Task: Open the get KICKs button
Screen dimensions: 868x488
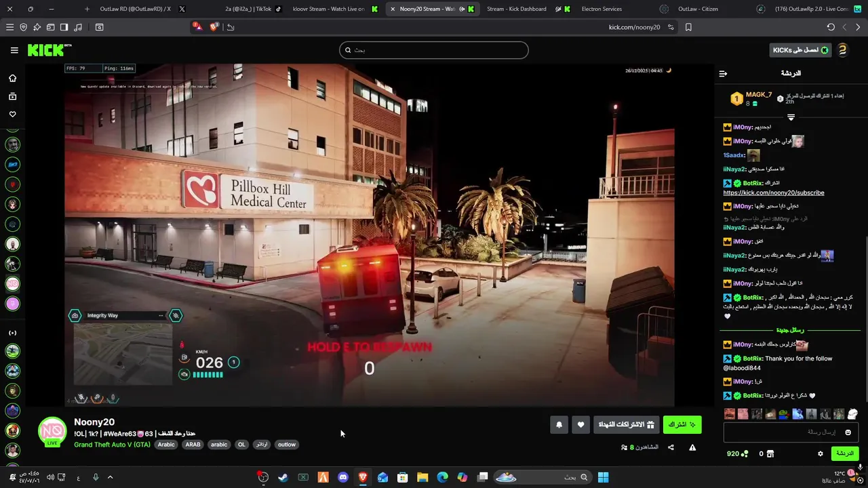Action: (801, 50)
